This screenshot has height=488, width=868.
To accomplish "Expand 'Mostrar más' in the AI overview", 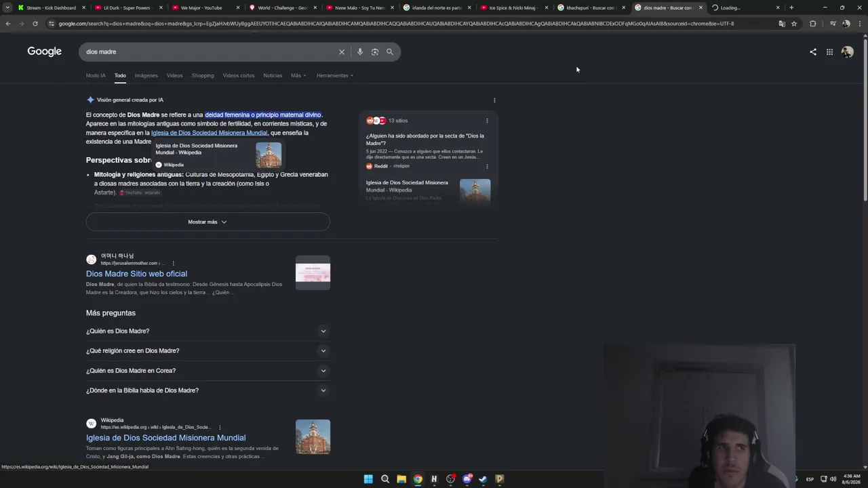I will [208, 222].
